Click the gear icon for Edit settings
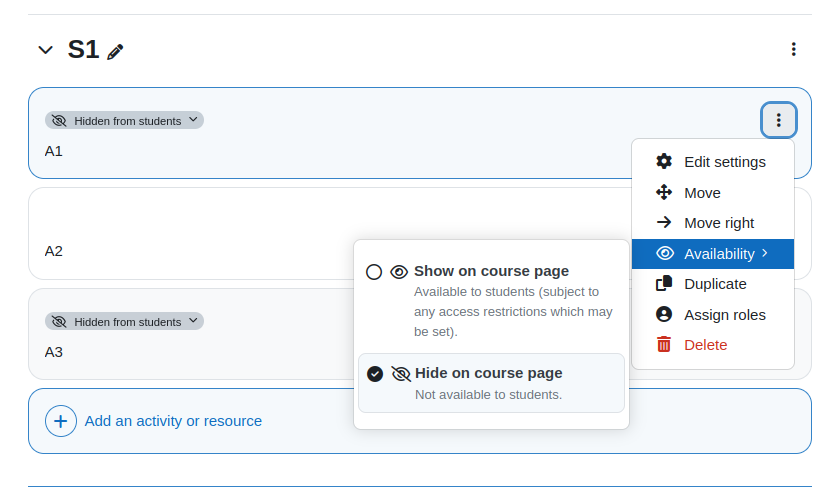 (664, 161)
